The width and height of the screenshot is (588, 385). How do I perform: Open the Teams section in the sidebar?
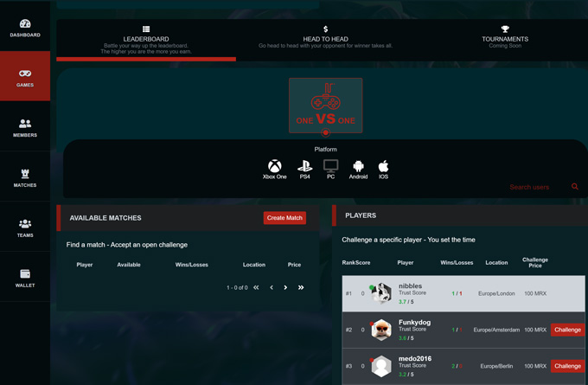tap(25, 227)
